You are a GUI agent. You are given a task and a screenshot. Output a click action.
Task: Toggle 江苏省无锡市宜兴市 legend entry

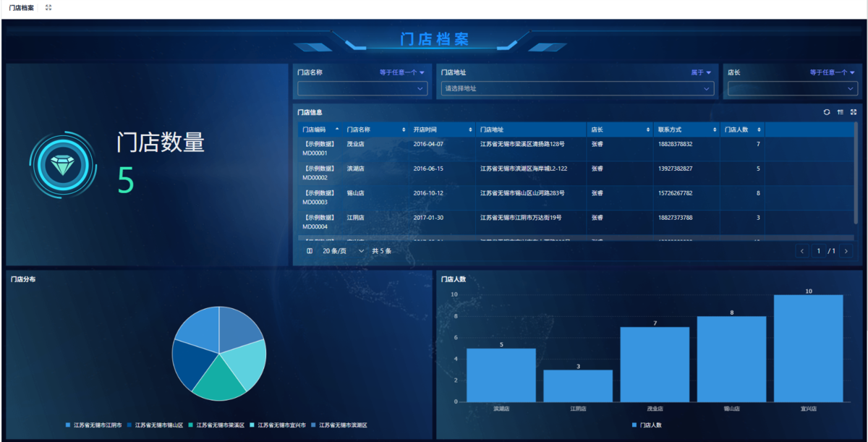pyautogui.click(x=278, y=425)
